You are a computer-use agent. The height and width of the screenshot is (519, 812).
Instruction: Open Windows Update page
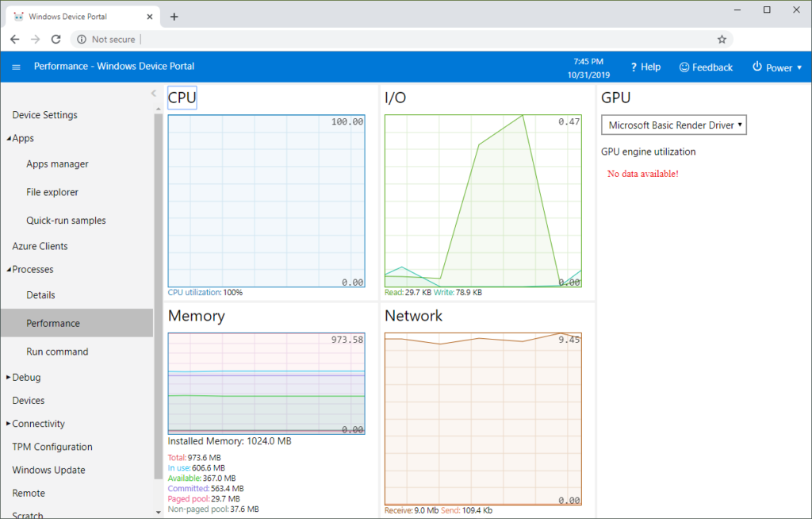pyautogui.click(x=48, y=471)
